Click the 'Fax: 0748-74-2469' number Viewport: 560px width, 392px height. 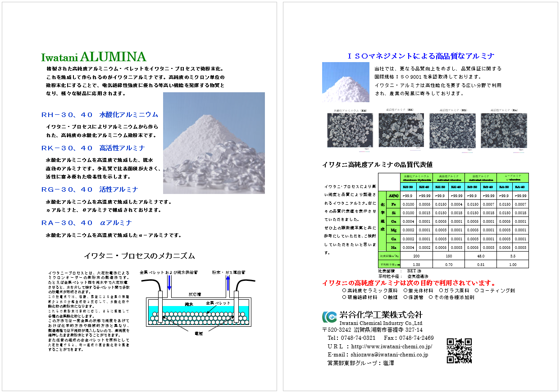click(409, 338)
